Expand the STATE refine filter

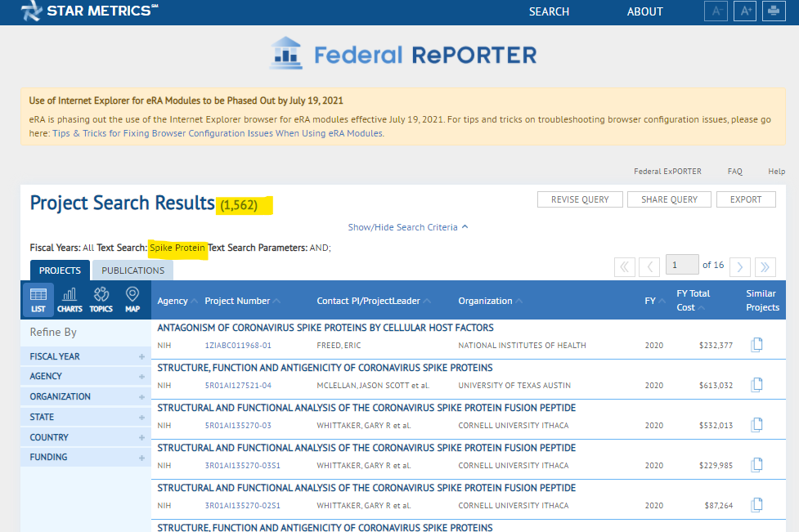click(x=86, y=417)
